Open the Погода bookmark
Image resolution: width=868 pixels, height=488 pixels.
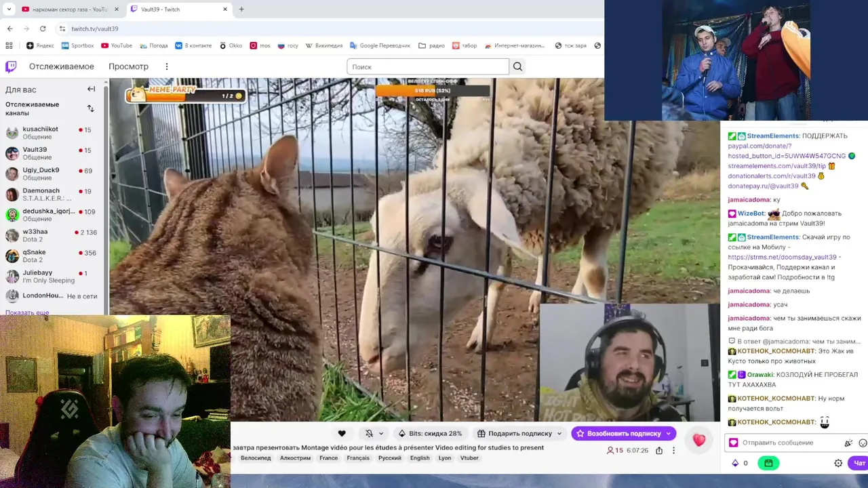pos(153,45)
